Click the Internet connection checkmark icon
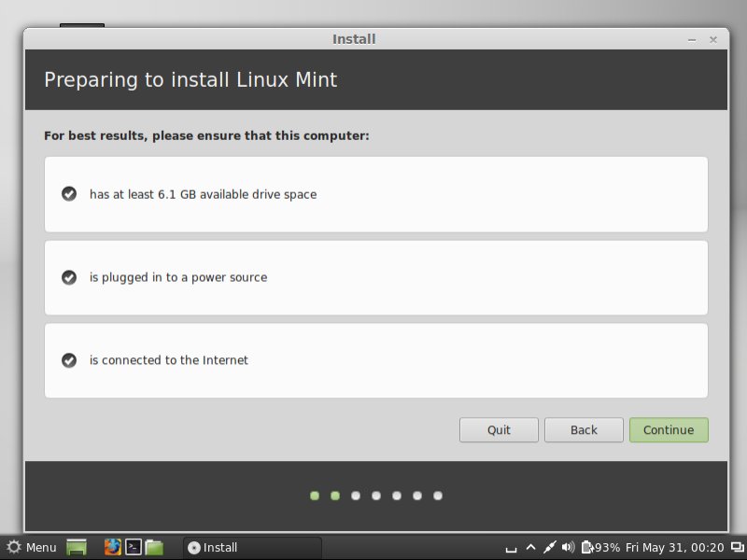Screen dimensions: 747x560 tap(69, 360)
